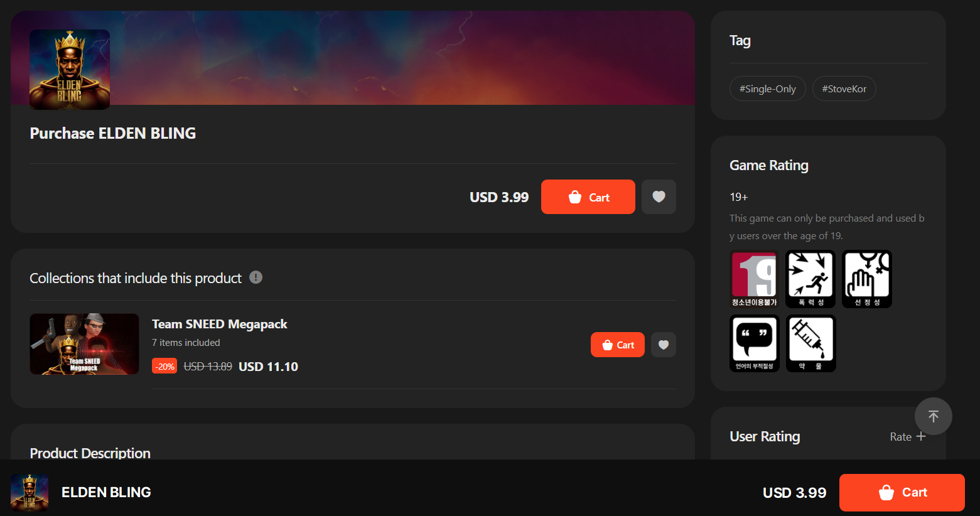980x516 pixels.
Task: Add Team SNEED Megapack to cart
Action: [x=618, y=345]
